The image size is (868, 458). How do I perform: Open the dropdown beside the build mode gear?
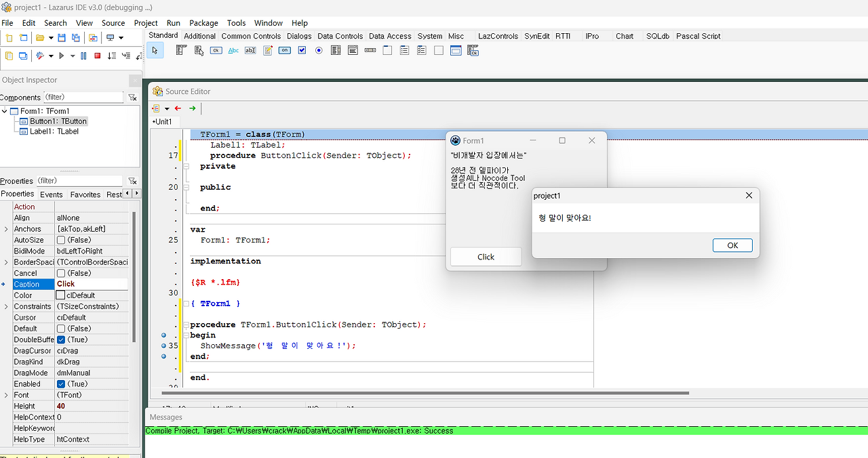pyautogui.click(x=51, y=56)
